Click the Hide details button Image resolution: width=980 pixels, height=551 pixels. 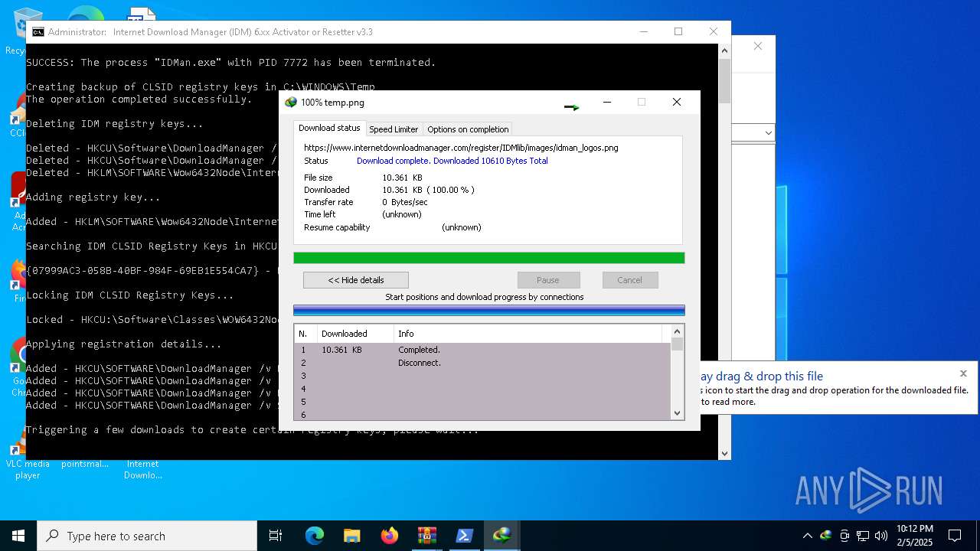356,280
